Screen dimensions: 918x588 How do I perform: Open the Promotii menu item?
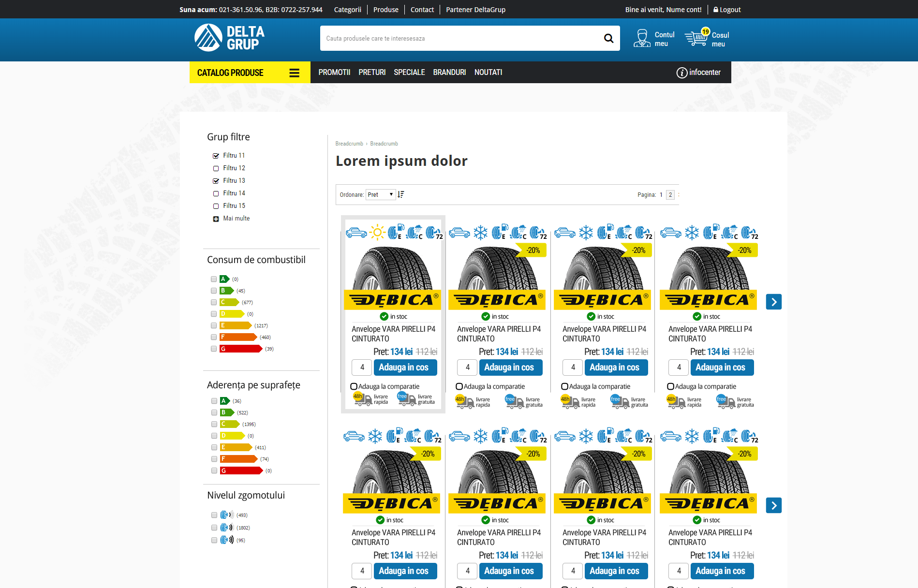tap(334, 72)
